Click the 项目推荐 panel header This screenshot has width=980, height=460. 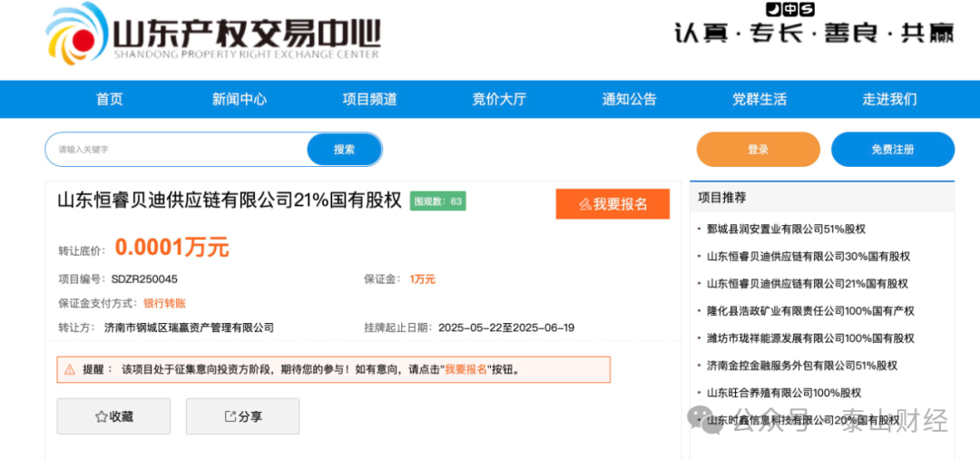tap(822, 198)
